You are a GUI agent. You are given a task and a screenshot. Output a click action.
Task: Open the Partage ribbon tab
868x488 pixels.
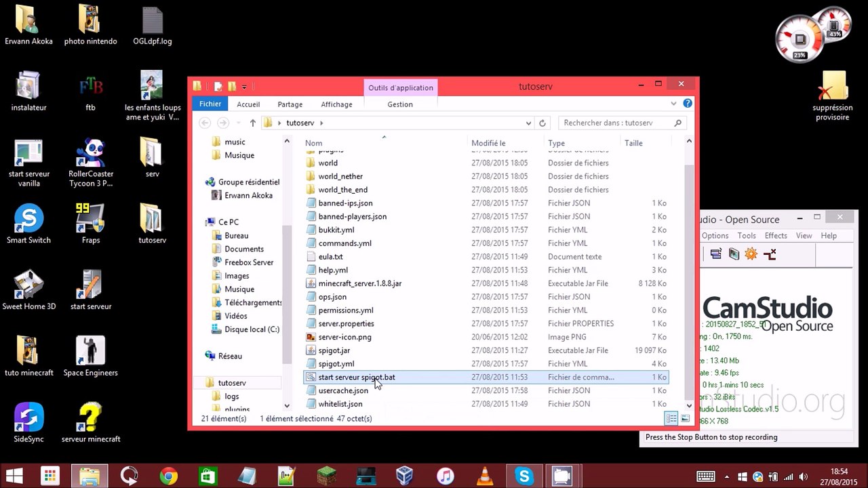click(290, 104)
